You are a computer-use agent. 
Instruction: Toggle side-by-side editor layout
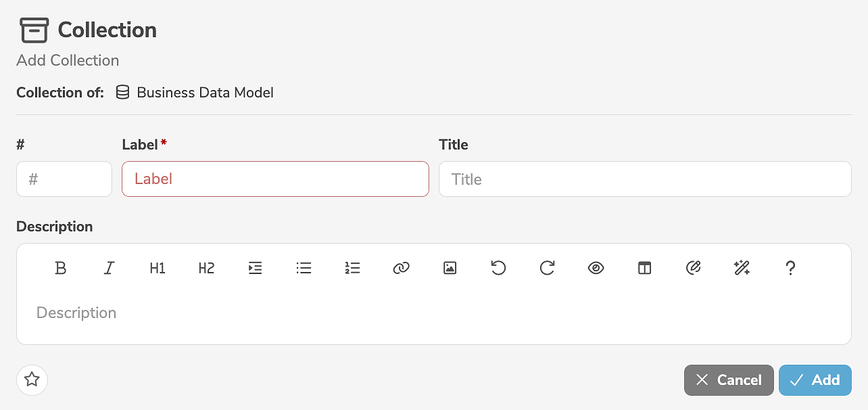click(x=645, y=269)
